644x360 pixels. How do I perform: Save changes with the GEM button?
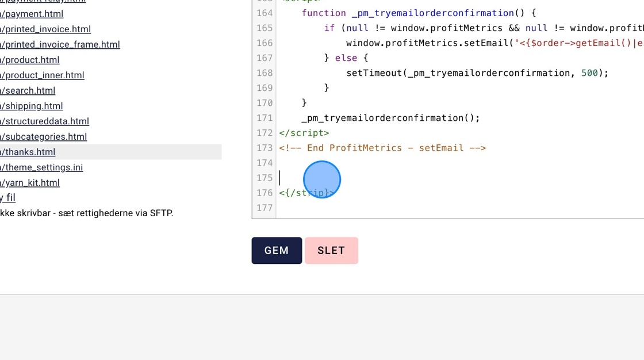277,250
